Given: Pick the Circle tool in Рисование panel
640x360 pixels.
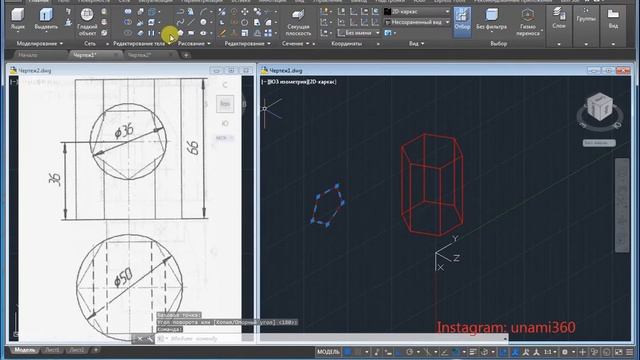Looking at the screenshot, I should (x=203, y=22).
